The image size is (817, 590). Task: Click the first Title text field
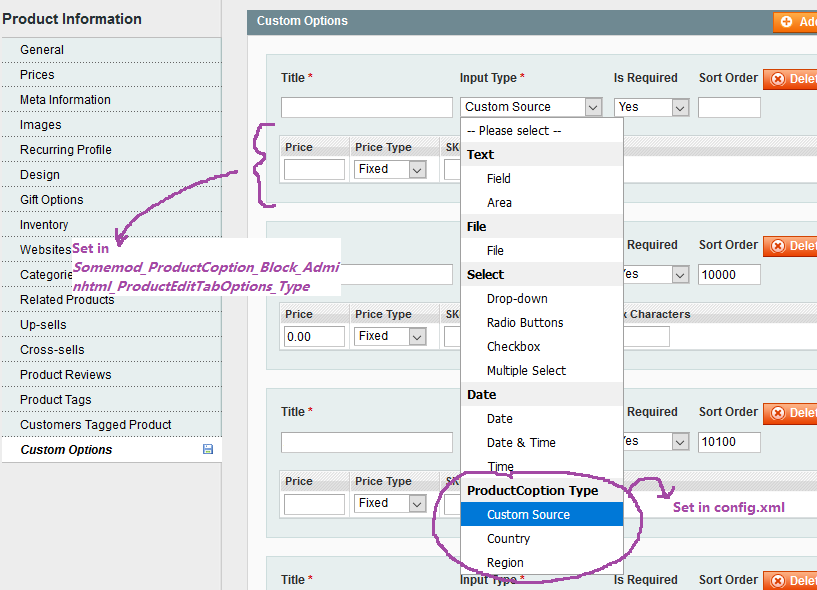point(366,107)
